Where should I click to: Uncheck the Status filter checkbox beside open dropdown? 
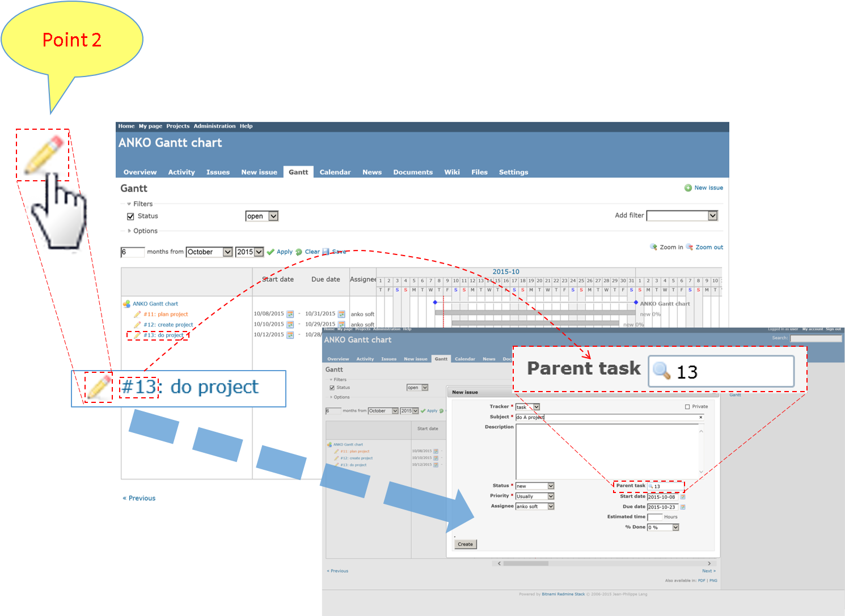pyautogui.click(x=130, y=216)
